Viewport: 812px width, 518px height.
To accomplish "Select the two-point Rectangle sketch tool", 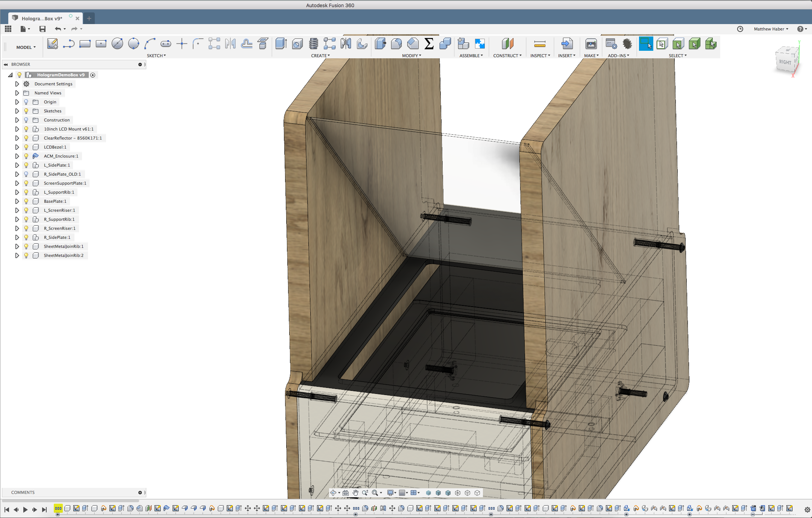I will [85, 44].
